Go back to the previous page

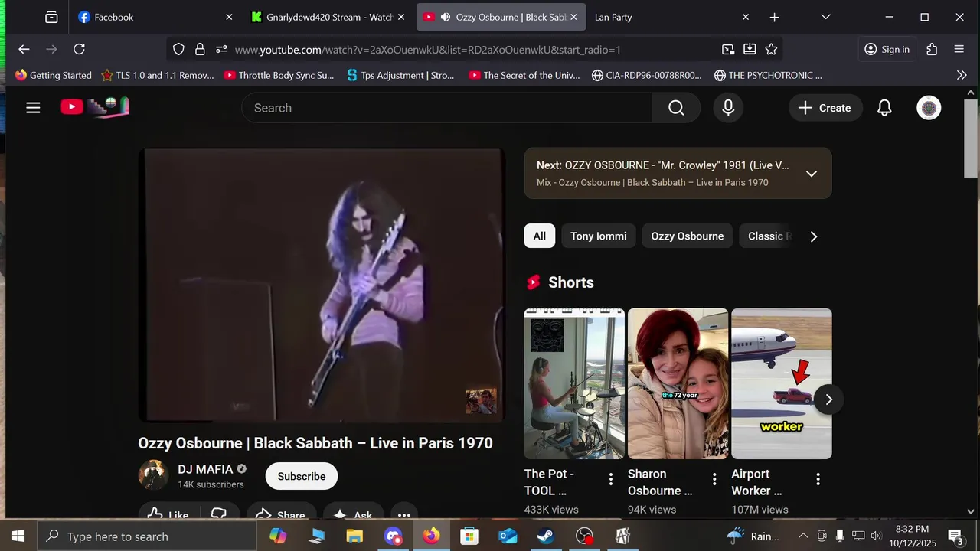[x=24, y=49]
